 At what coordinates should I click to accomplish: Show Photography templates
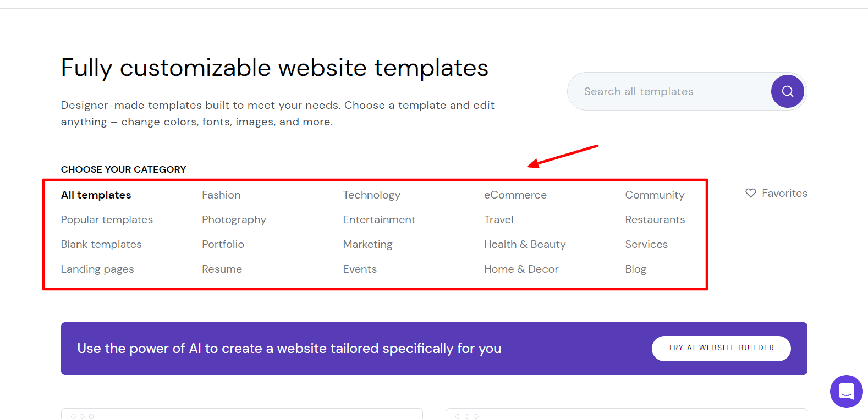click(x=234, y=220)
